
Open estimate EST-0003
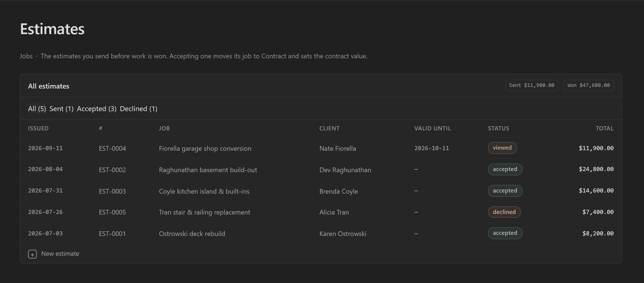click(x=112, y=191)
